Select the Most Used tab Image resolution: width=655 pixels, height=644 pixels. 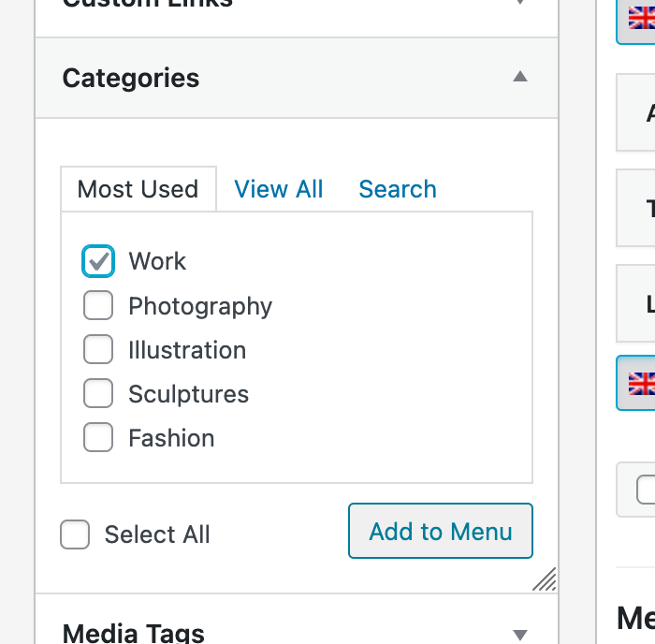[138, 189]
